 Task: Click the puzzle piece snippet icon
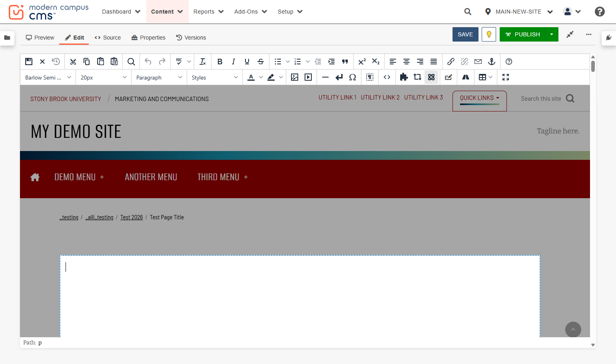click(x=404, y=77)
